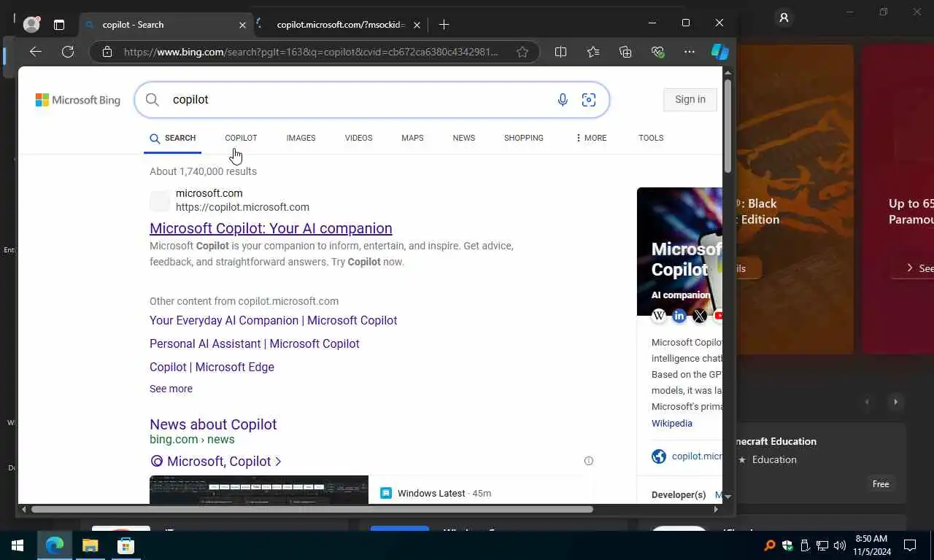This screenshot has height=560, width=934.
Task: Open the taskbar clock showing 8:50 AM
Action: pos(871,545)
